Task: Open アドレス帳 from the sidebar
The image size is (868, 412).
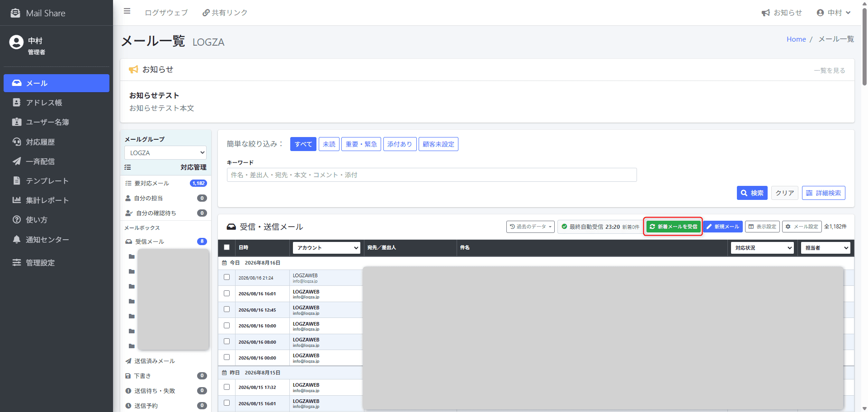Action: [x=57, y=103]
